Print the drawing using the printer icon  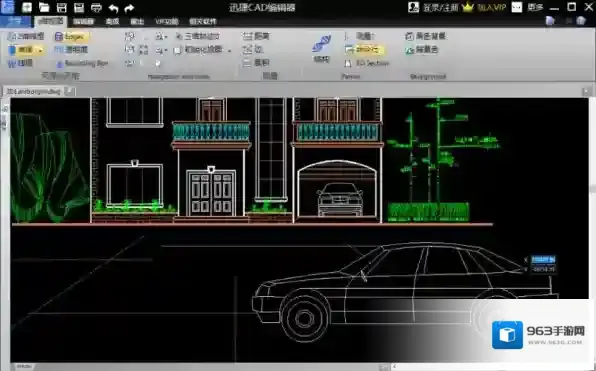click(x=97, y=7)
